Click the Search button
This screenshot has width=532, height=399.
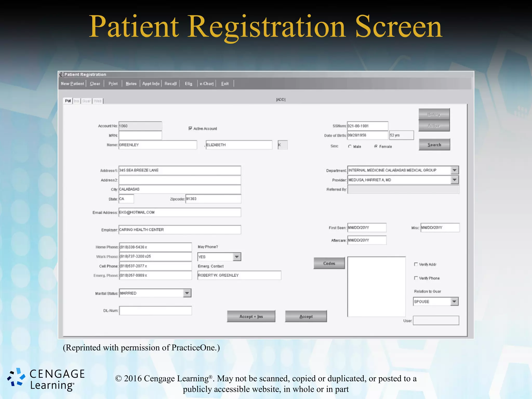click(434, 145)
